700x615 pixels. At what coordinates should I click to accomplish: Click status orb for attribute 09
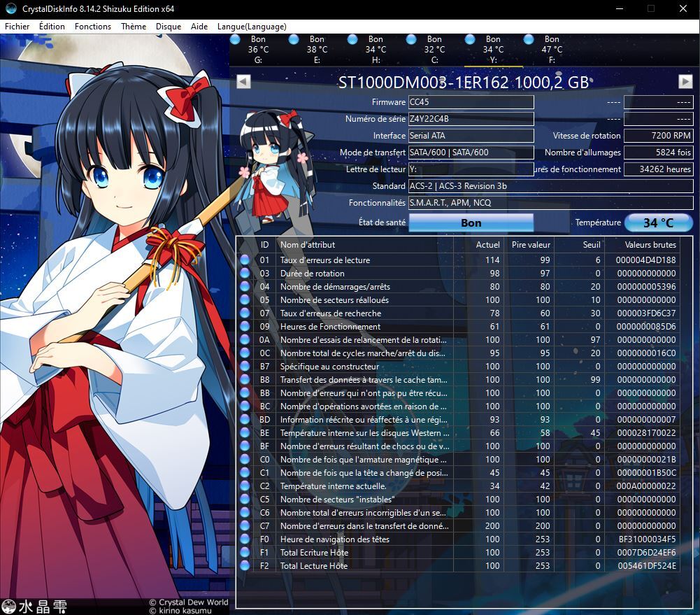pyautogui.click(x=245, y=327)
